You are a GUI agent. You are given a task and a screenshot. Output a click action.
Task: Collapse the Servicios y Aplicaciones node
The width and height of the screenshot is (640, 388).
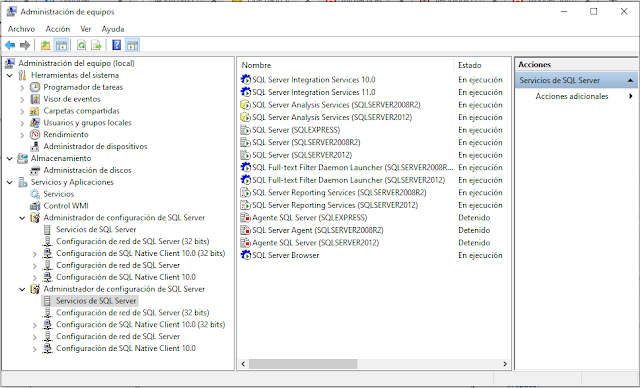[x=10, y=182]
